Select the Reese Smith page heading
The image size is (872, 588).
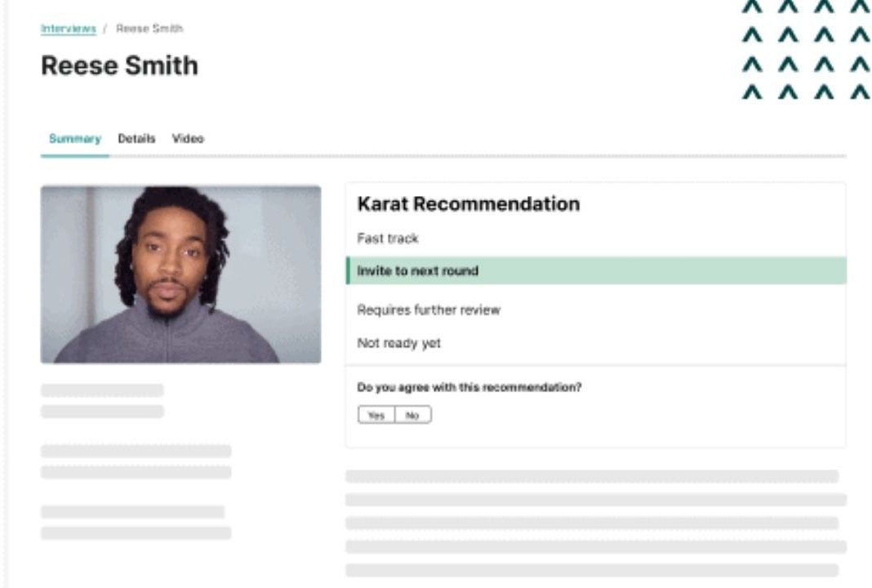119,65
